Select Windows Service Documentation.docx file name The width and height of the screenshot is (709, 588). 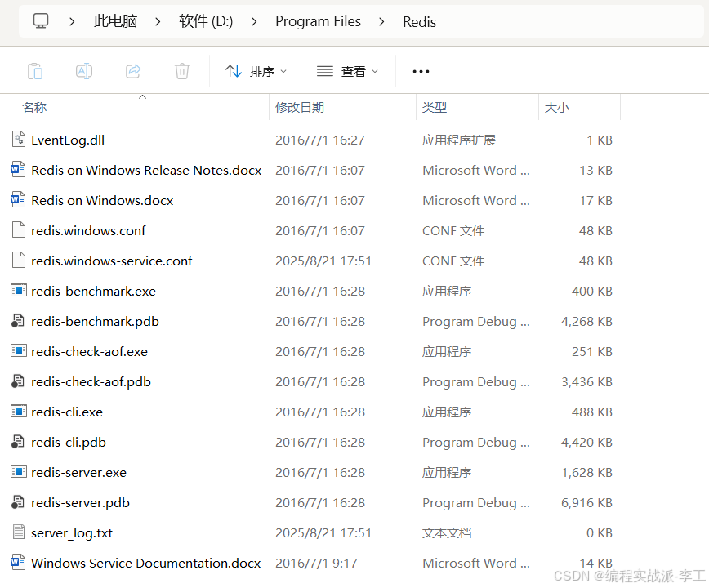tap(145, 563)
